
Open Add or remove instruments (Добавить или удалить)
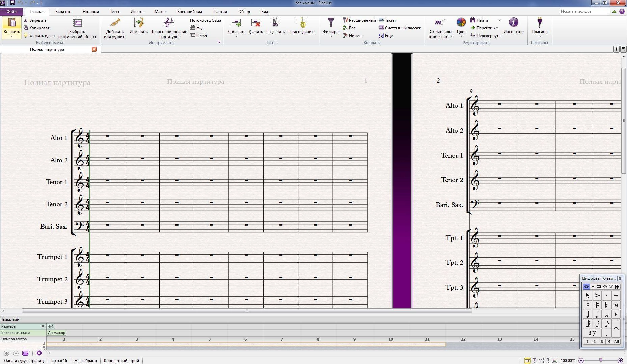(x=115, y=28)
